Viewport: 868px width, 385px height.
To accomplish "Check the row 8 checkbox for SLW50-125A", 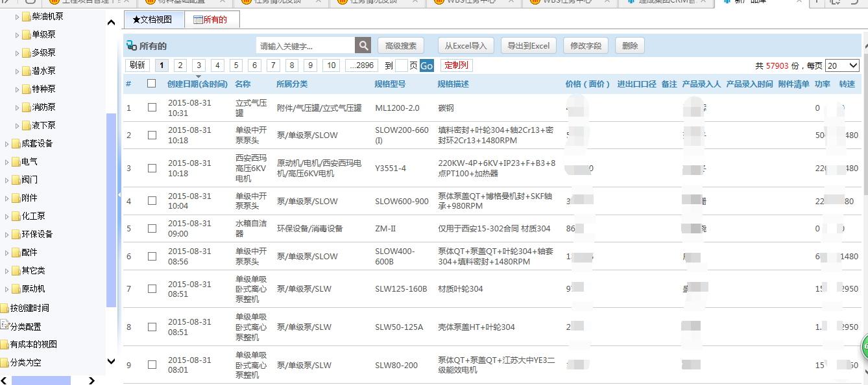I will [x=152, y=327].
